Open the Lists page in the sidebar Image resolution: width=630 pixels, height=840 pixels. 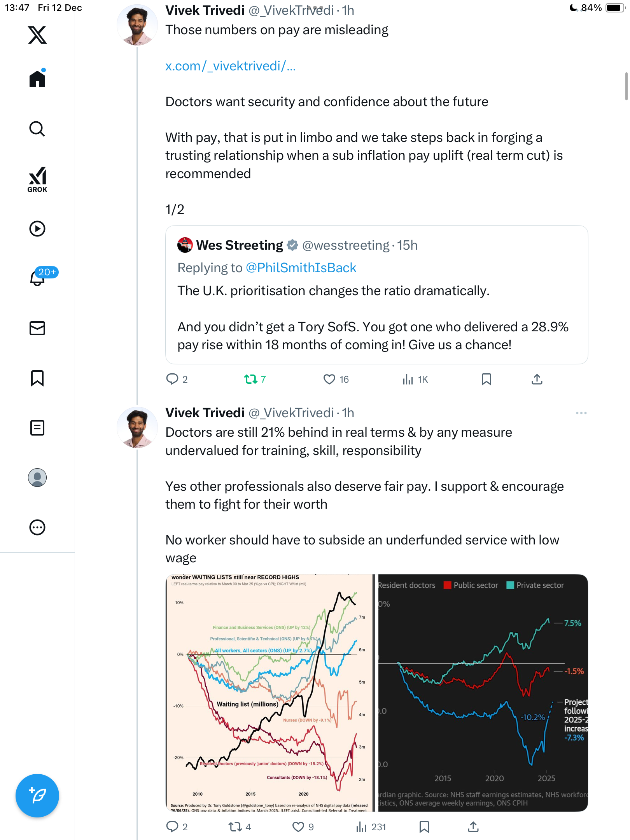click(37, 428)
